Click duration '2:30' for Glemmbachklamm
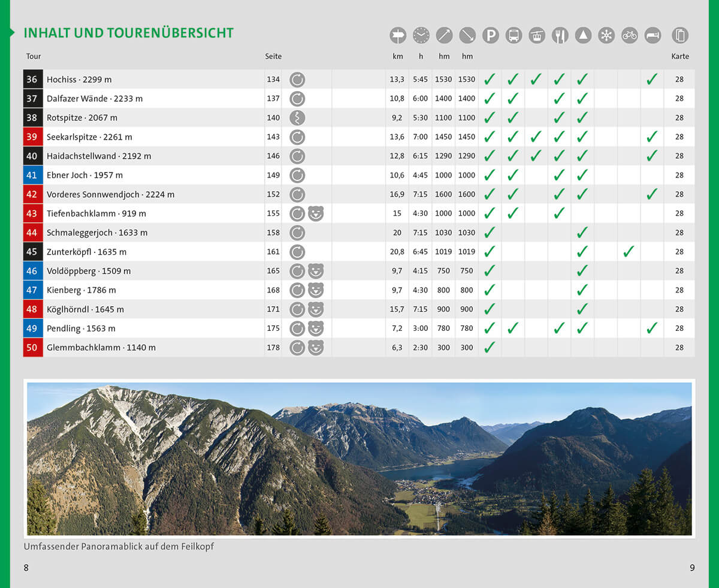 point(421,348)
